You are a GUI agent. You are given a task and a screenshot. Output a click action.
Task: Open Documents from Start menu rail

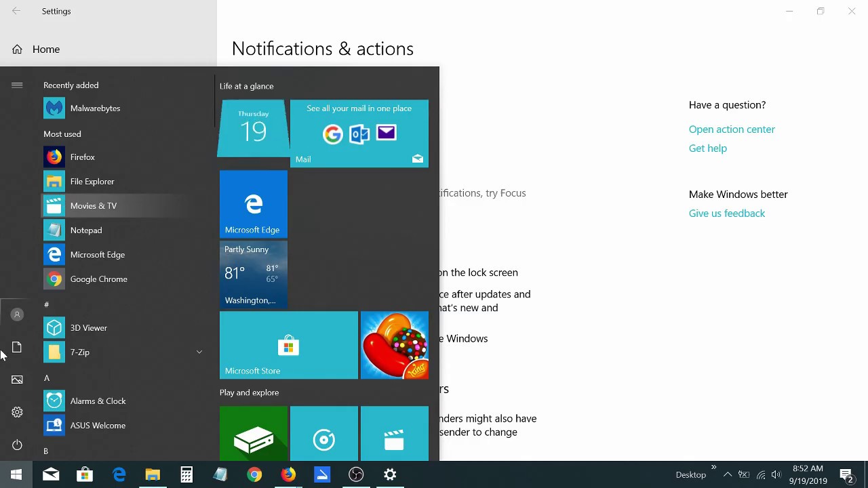tap(17, 347)
